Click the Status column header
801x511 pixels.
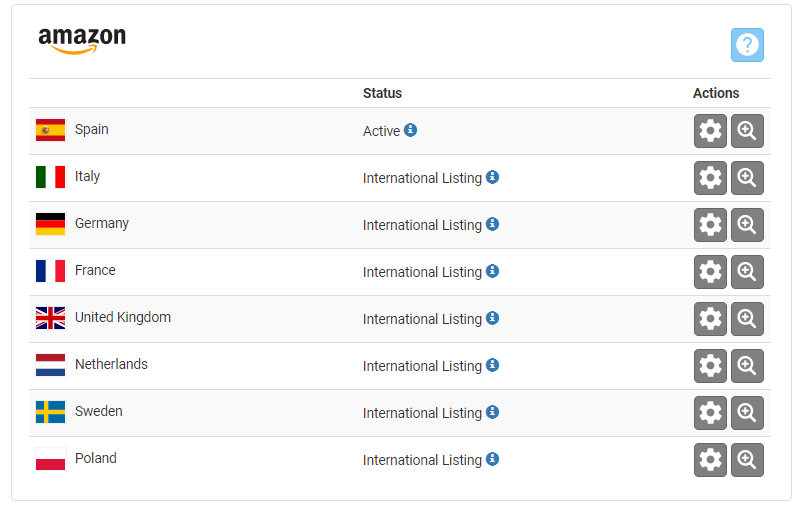[382, 93]
